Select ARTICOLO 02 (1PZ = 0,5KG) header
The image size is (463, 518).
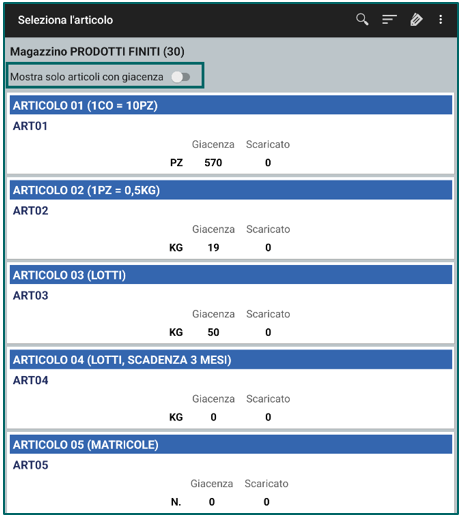pos(231,190)
